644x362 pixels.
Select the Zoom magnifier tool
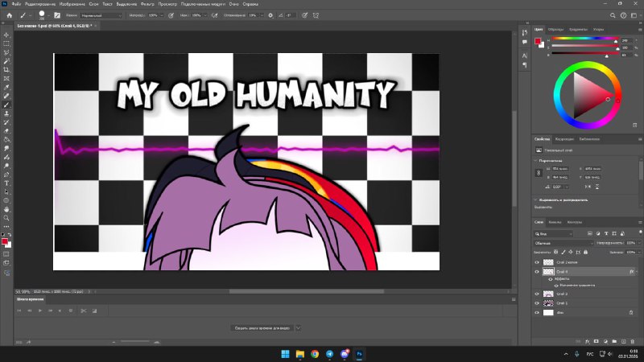[x=6, y=218]
